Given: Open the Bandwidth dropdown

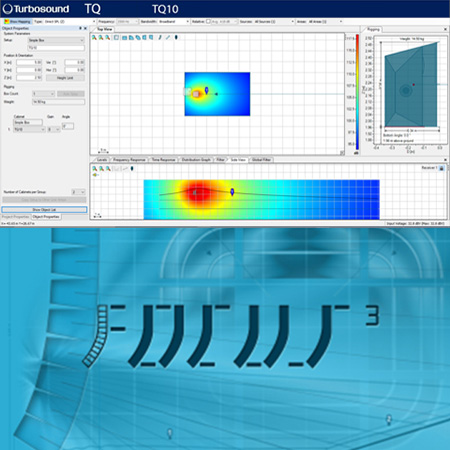Looking at the screenshot, I should tap(174, 21).
